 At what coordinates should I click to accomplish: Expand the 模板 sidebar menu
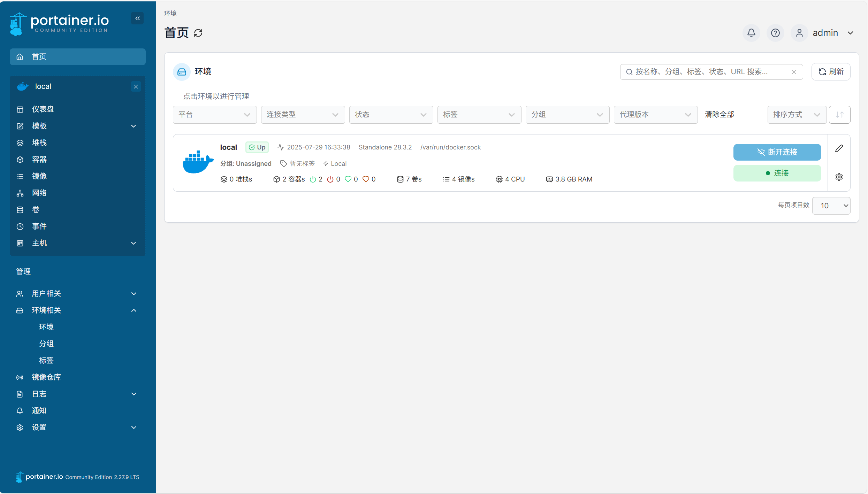click(x=134, y=126)
